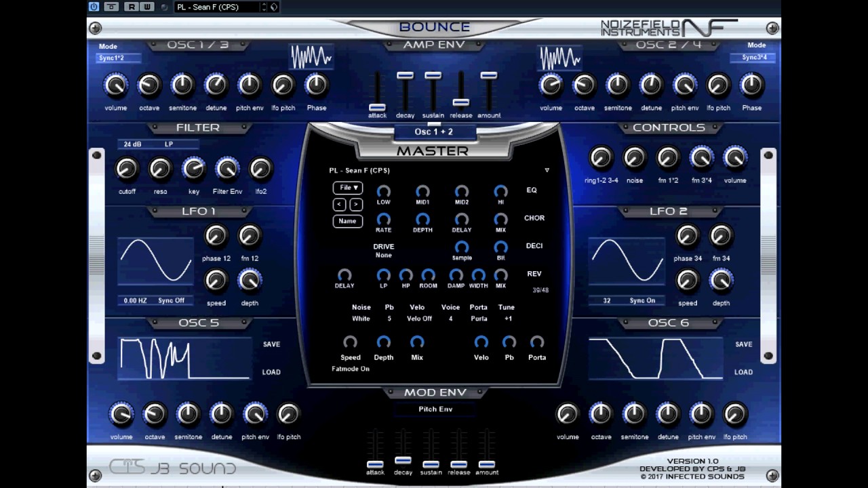
Task: Click the Write automation W button
Action: (x=146, y=7)
